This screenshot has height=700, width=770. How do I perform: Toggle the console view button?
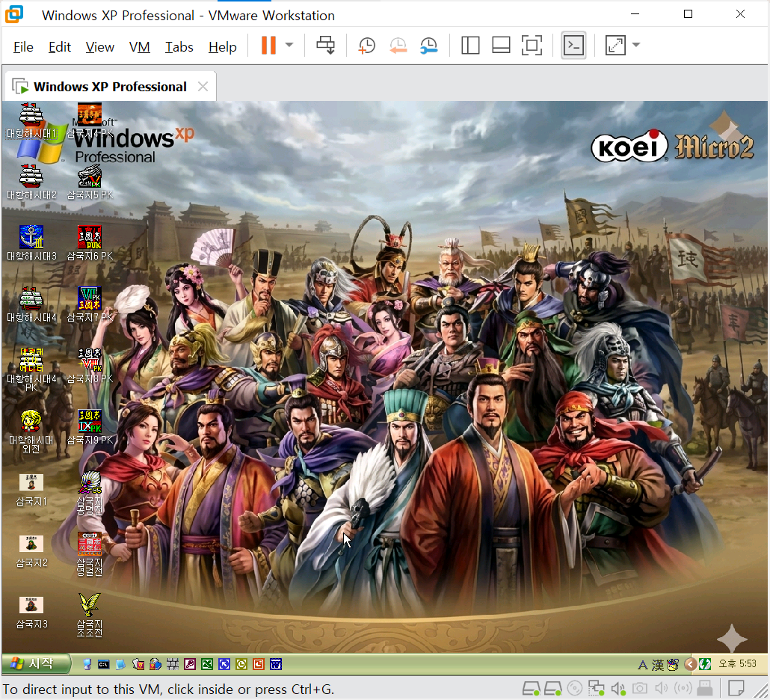point(573,45)
